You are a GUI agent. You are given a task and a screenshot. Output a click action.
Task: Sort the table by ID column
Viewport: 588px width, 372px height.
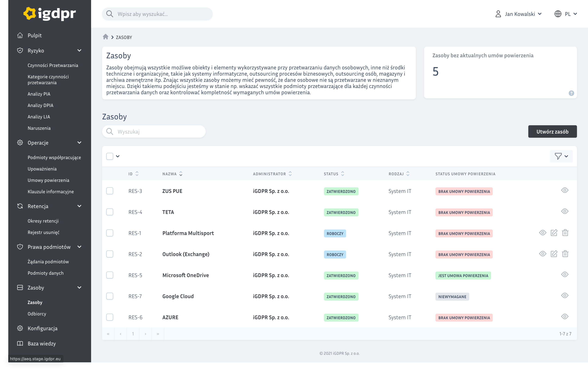coord(137,174)
